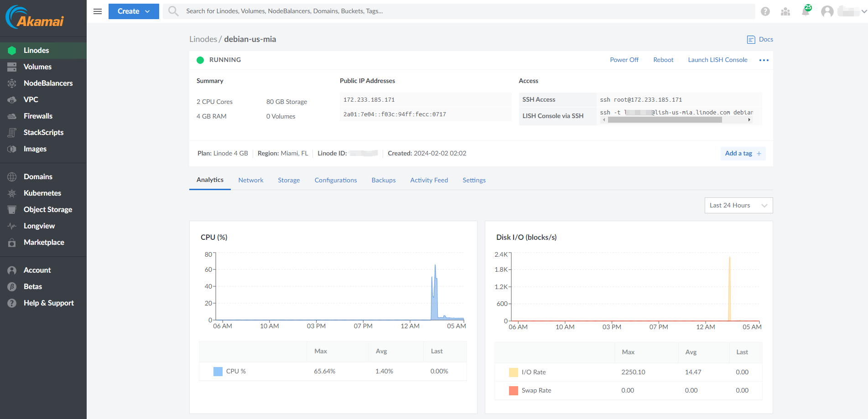Click the Add a tag button

(x=743, y=153)
